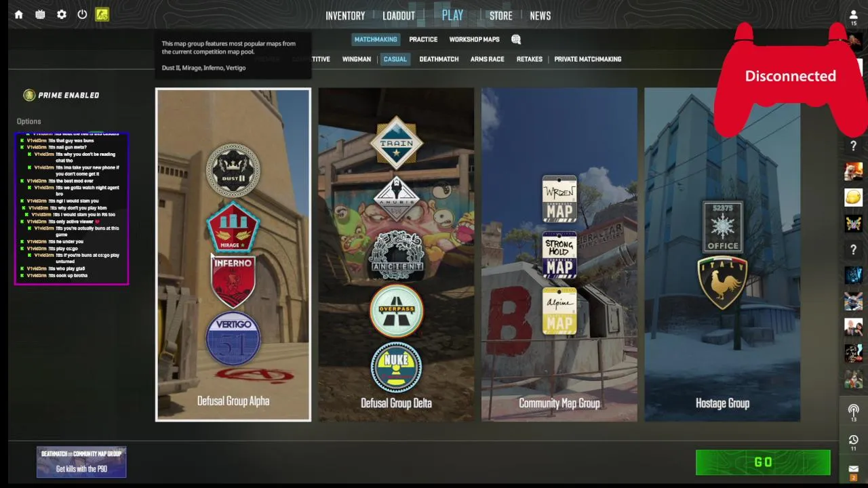Pick the Alpine community map tag
This screenshot has width=868, height=488.
click(x=559, y=311)
